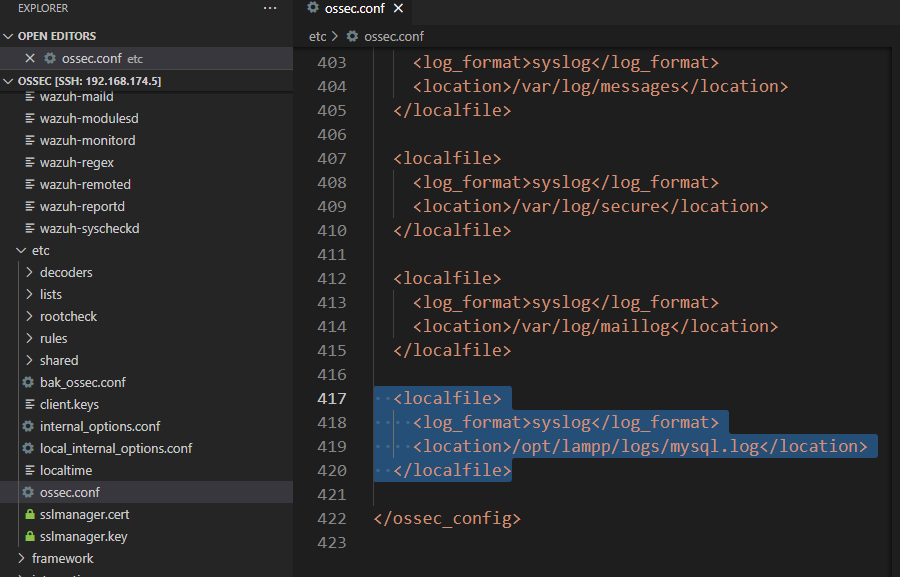Collapse the etc folder
900x577 pixels.
tap(22, 250)
